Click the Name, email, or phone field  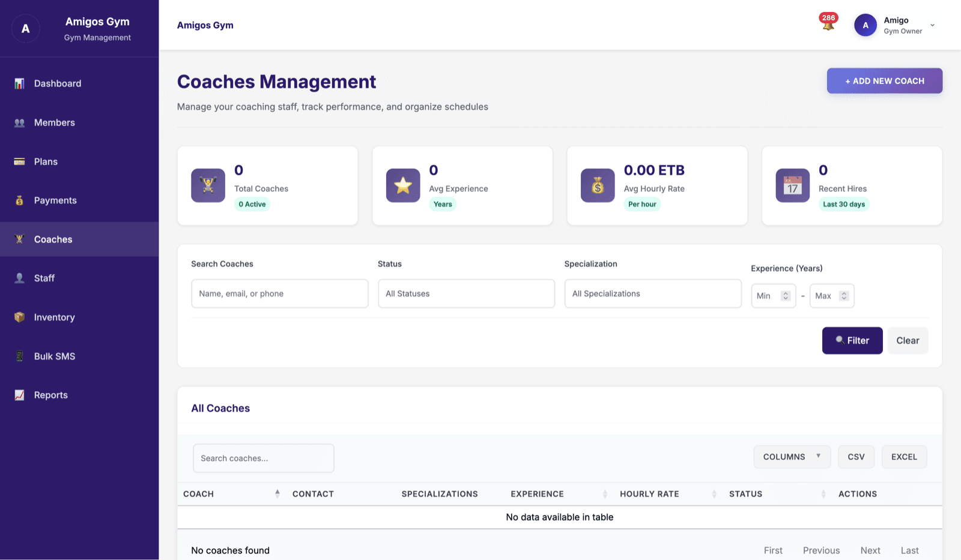280,294
